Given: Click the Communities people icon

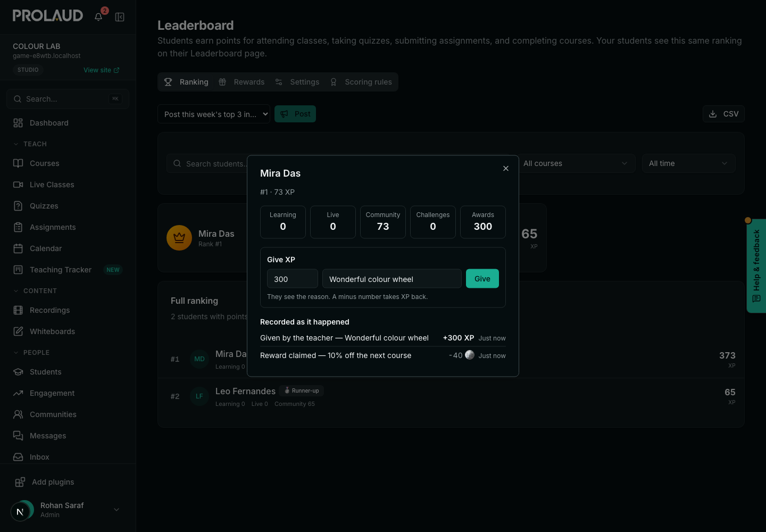Looking at the screenshot, I should tap(18, 414).
